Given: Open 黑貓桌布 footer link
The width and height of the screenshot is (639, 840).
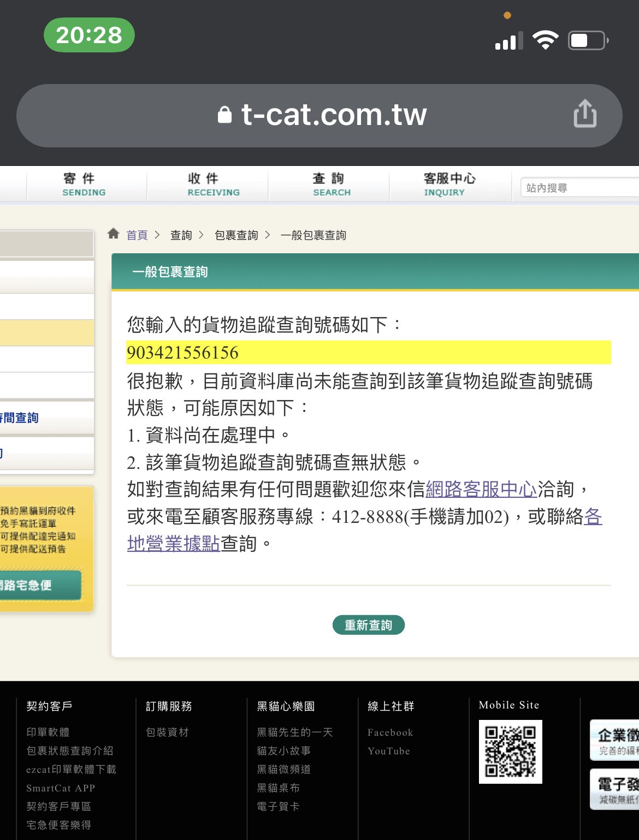Looking at the screenshot, I should pos(279,788).
